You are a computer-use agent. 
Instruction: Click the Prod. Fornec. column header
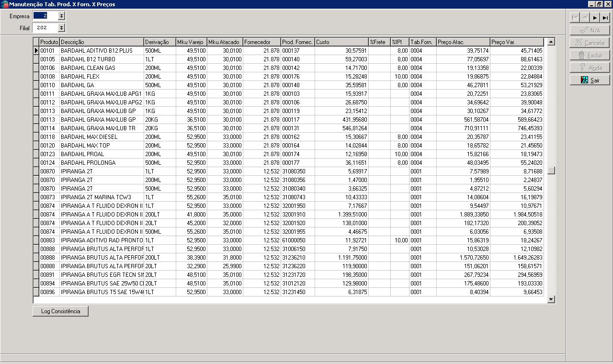pos(298,42)
